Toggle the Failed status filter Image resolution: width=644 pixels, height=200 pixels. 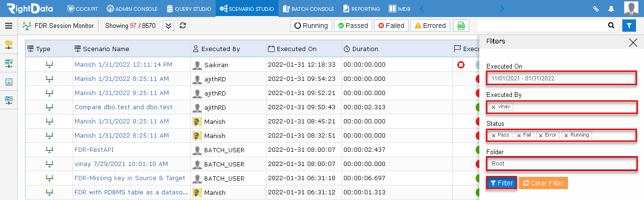coord(391,26)
